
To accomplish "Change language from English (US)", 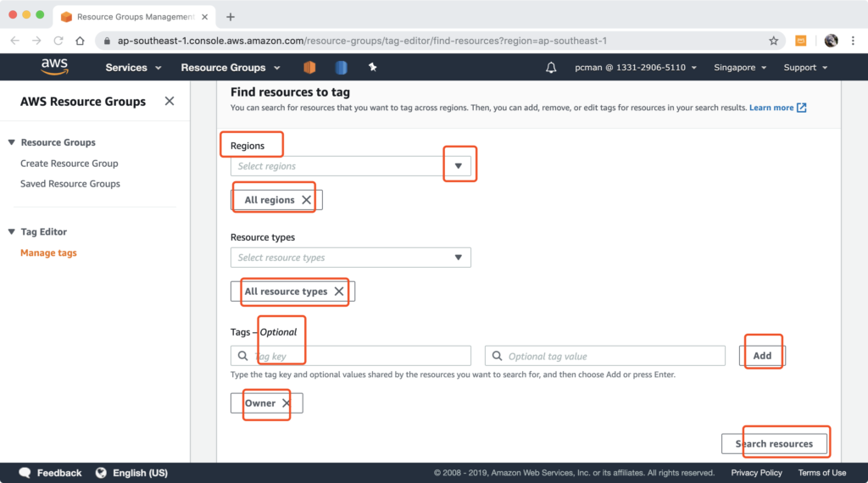I will pyautogui.click(x=140, y=473).
